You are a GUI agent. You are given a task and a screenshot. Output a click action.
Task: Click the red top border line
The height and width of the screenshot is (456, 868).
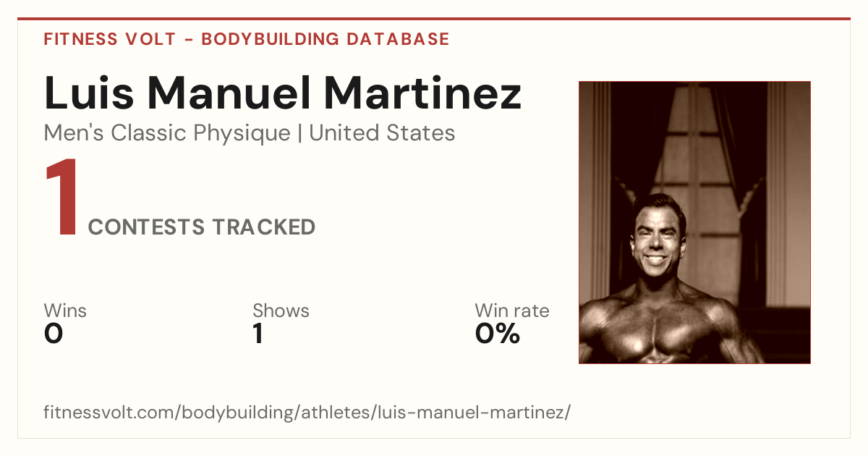(434, 19)
